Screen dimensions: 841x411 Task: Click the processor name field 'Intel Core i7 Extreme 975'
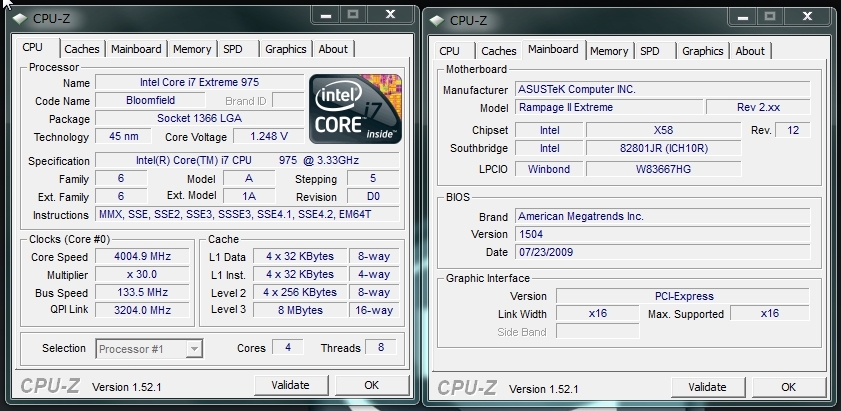pyautogui.click(x=200, y=82)
